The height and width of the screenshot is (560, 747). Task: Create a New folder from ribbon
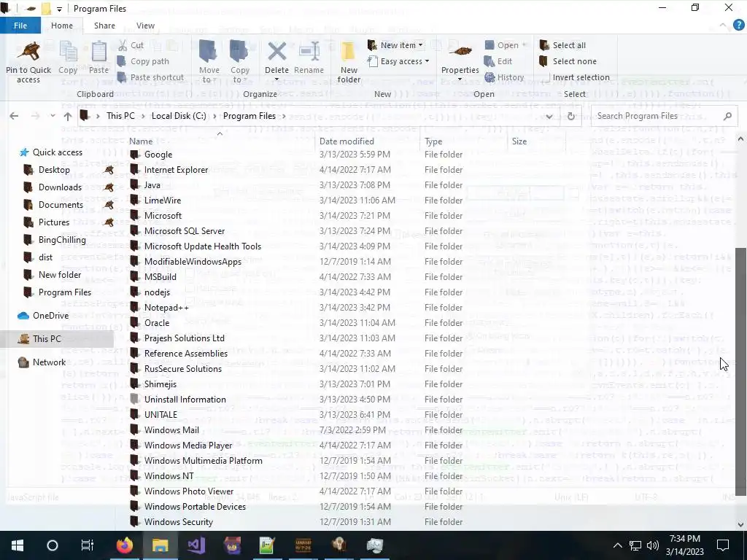[x=349, y=62]
